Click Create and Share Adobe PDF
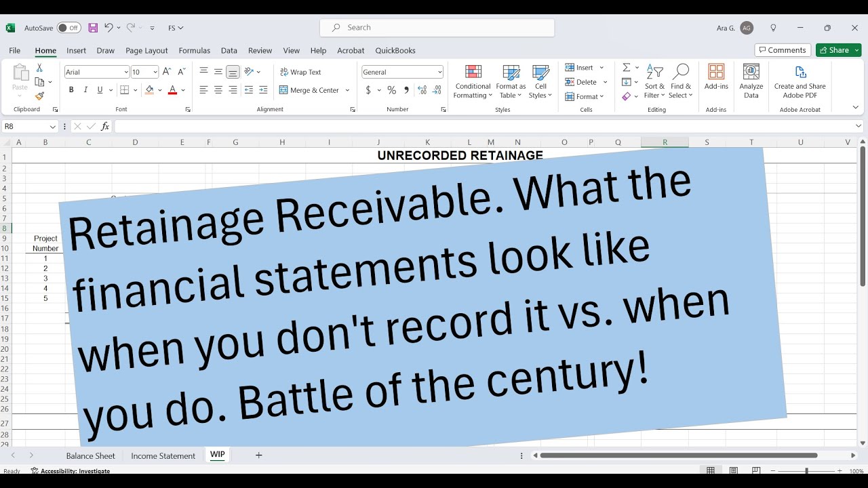The height and width of the screenshot is (488, 868). (800, 81)
